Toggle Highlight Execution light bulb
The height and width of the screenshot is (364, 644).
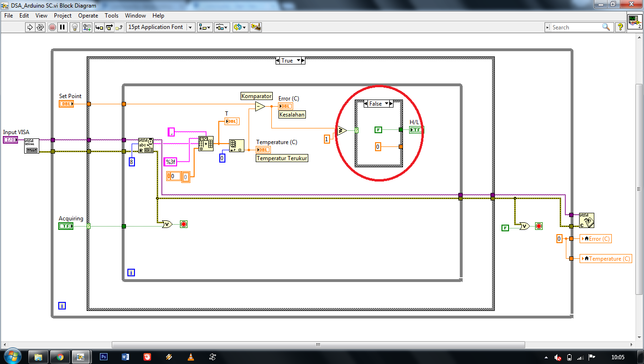[x=74, y=27]
